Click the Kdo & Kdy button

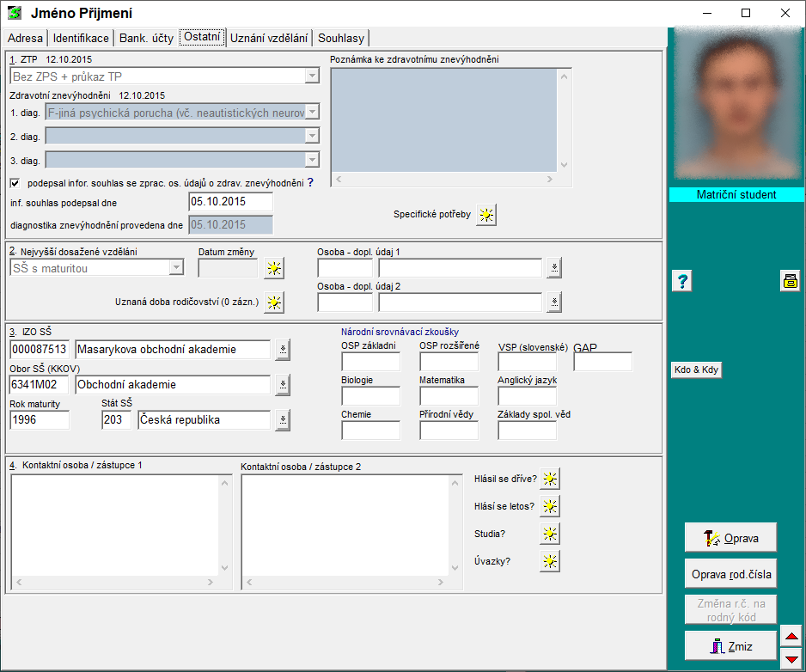point(697,370)
